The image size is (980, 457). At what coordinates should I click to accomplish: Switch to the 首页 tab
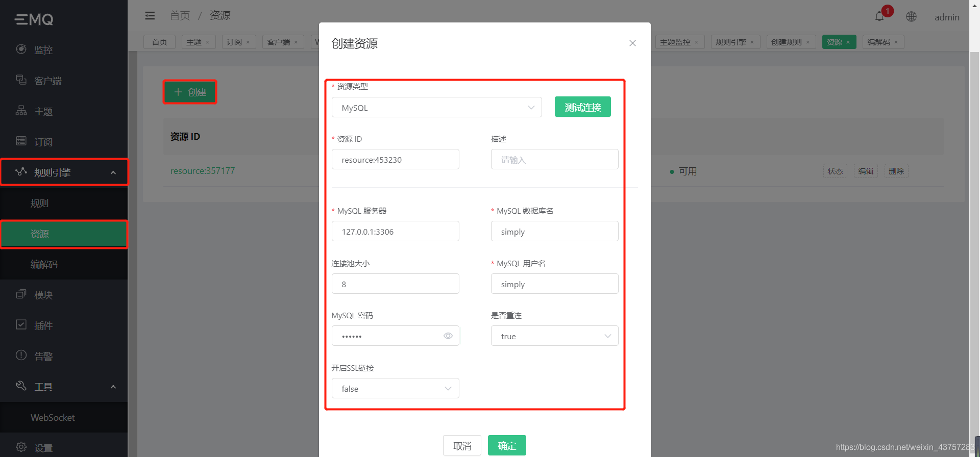(x=159, y=42)
